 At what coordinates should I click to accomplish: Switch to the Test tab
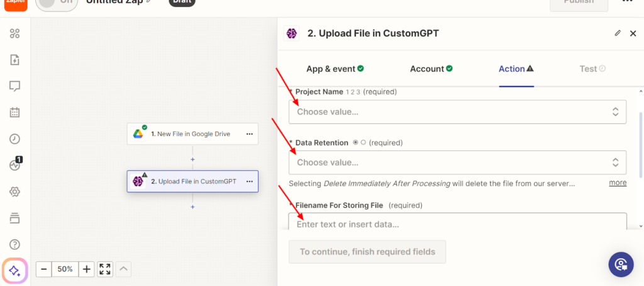[592, 69]
